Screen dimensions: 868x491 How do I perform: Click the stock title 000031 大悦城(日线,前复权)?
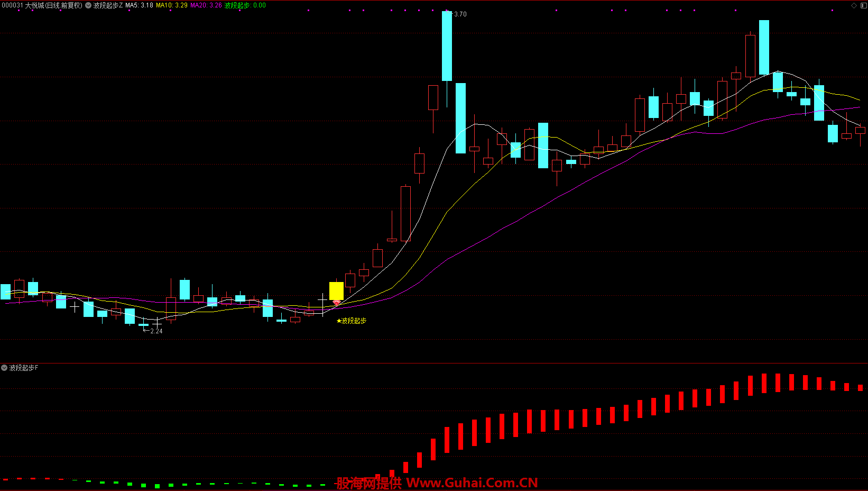click(42, 5)
